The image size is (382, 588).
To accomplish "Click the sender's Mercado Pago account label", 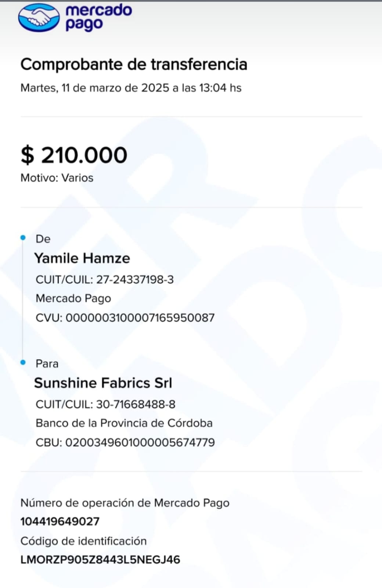I will tap(73, 298).
